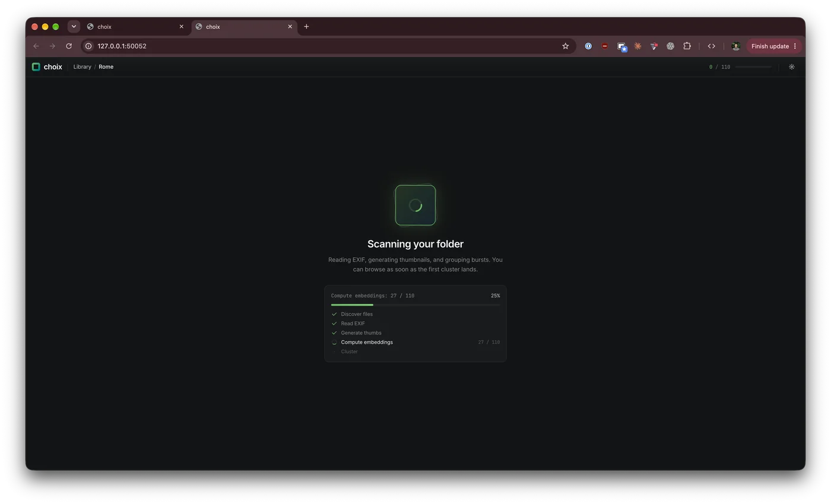The image size is (831, 504).
Task: Open a new browser tab
Action: click(306, 27)
